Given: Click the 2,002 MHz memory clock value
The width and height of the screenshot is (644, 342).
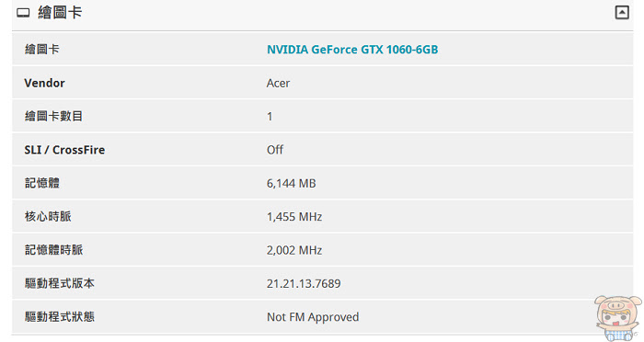Looking at the screenshot, I should [x=294, y=250].
